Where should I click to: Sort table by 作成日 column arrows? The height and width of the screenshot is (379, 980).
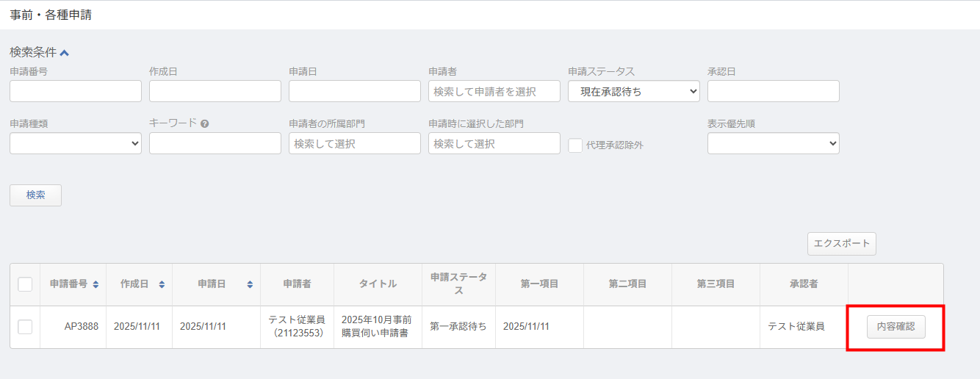tap(162, 284)
